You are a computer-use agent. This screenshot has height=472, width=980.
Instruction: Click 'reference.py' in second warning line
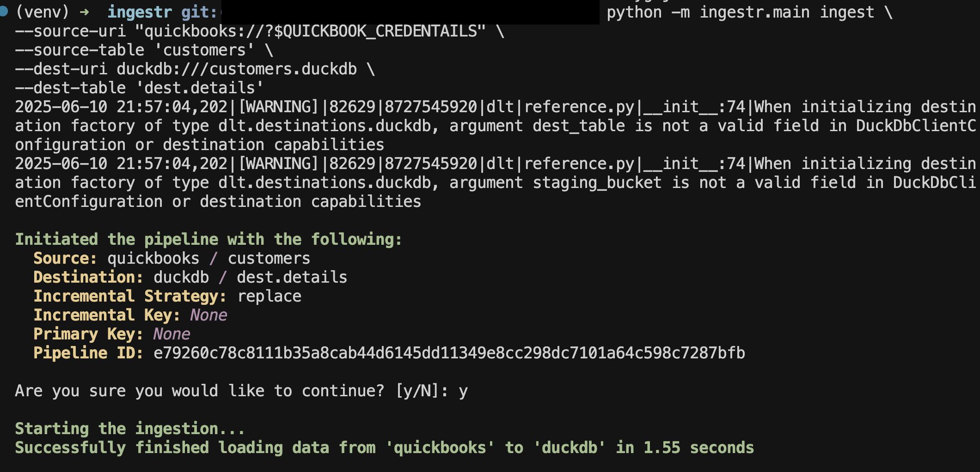(x=579, y=164)
